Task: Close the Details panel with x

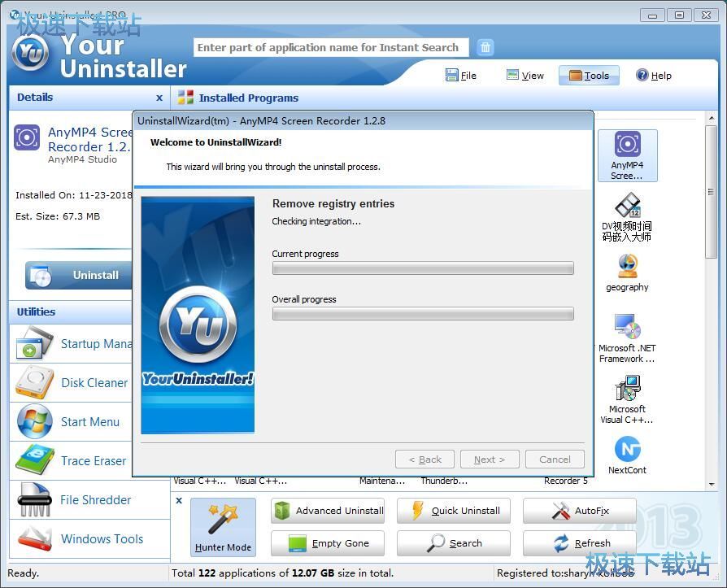Action: 159,98
